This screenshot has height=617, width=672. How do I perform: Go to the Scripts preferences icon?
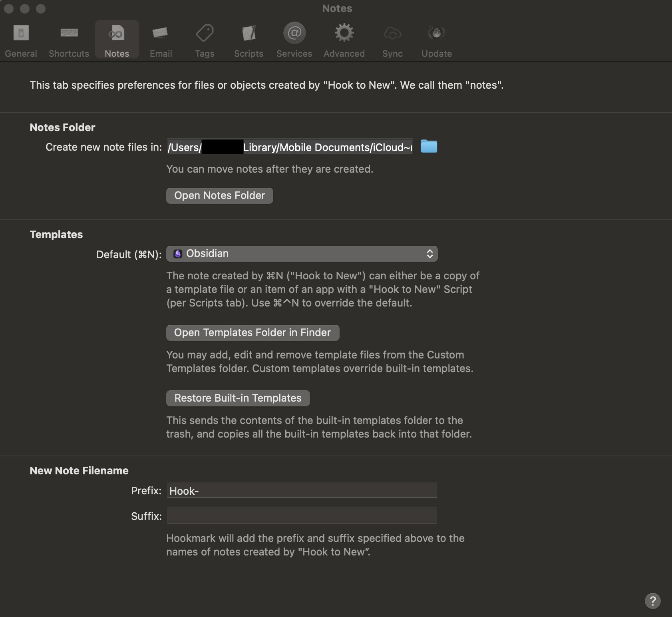coord(249,33)
